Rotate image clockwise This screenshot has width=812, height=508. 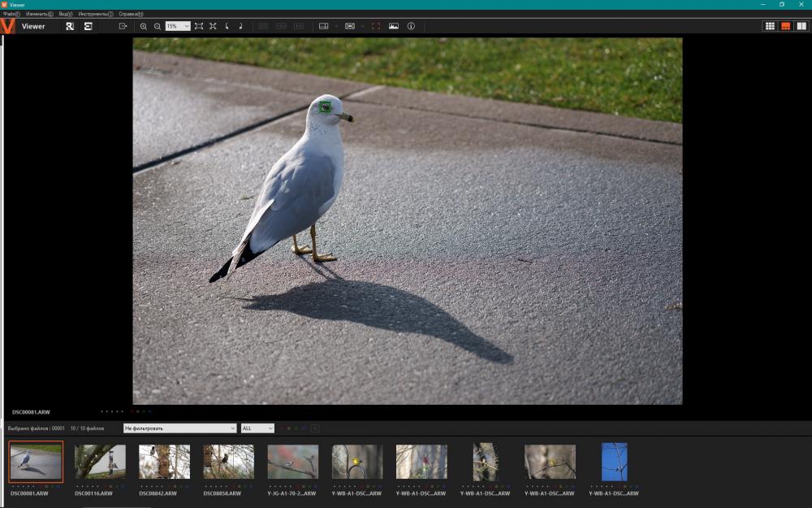241,26
